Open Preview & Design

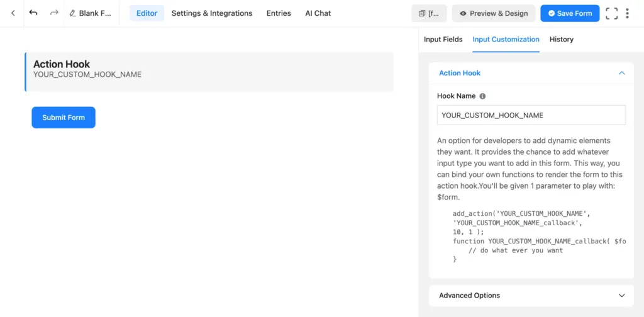coord(494,13)
